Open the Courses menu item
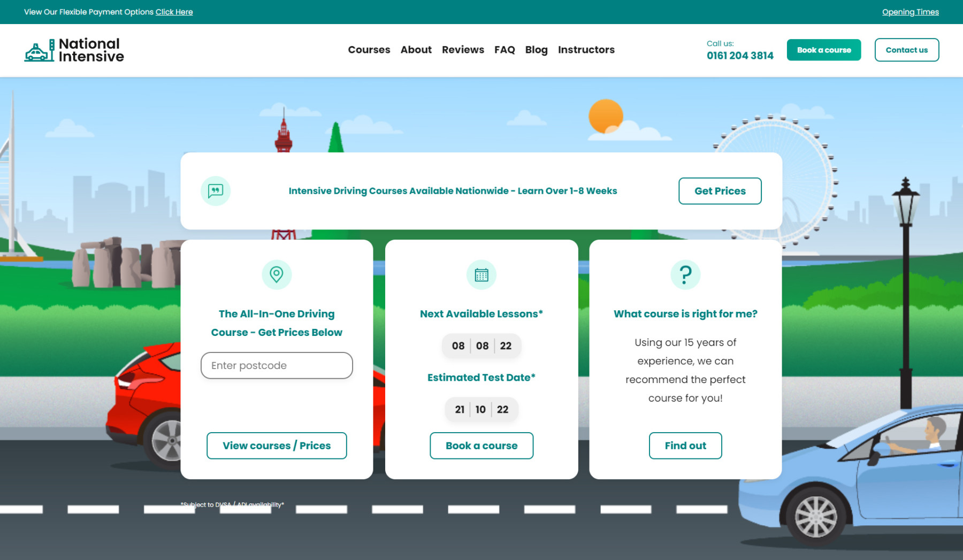 369,50
